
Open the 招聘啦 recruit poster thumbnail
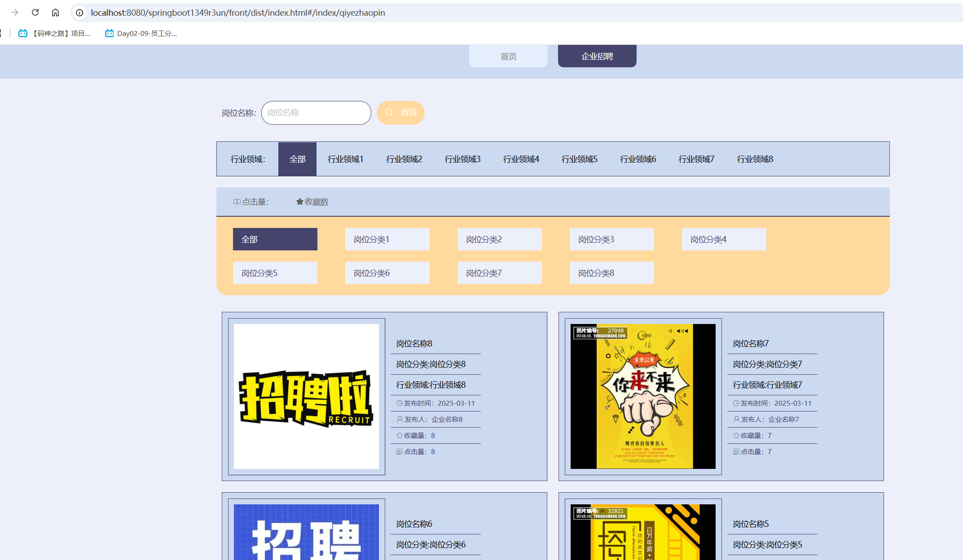click(306, 397)
